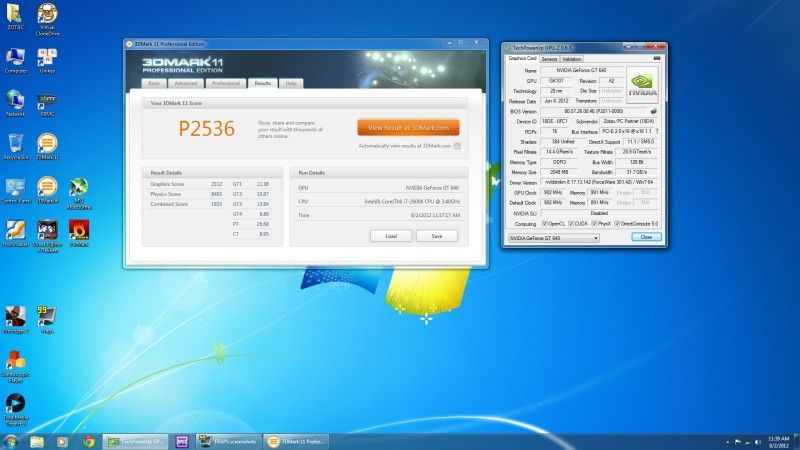
Task: Launch Virtual CloneDrive desktop shortcut
Action: (x=47, y=19)
